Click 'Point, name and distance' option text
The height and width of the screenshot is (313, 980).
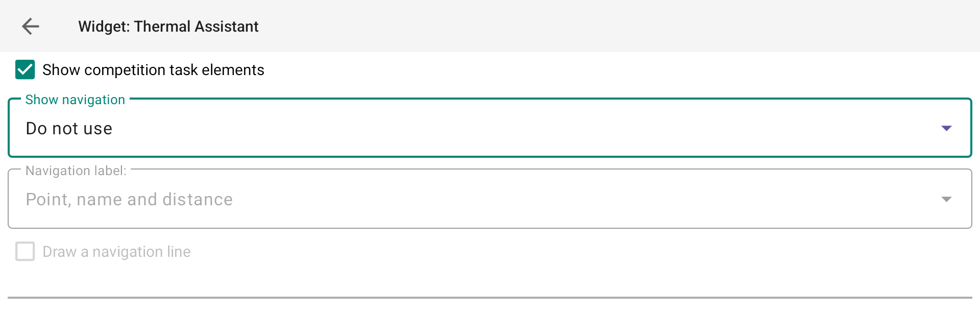point(129,200)
